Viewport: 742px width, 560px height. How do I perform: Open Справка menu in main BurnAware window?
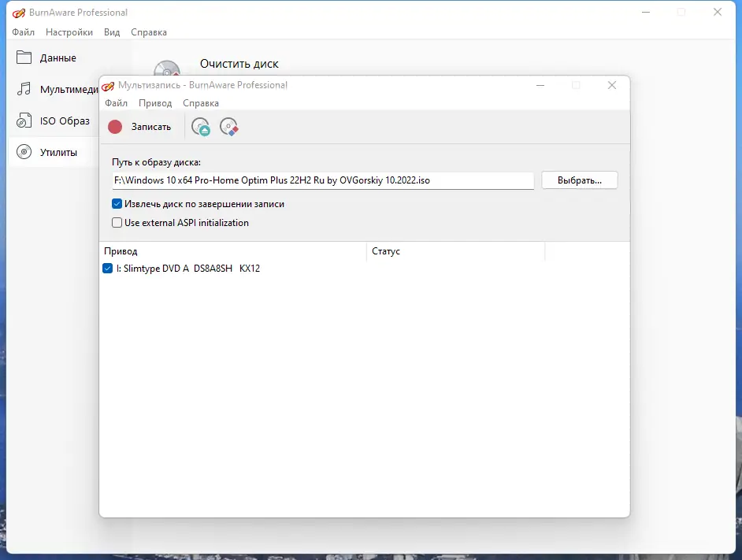click(x=149, y=32)
